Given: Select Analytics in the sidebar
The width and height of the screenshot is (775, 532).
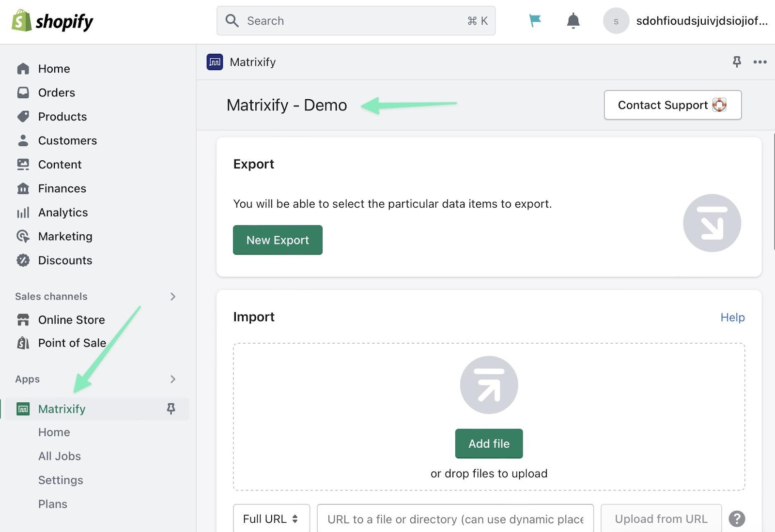Looking at the screenshot, I should pos(62,212).
